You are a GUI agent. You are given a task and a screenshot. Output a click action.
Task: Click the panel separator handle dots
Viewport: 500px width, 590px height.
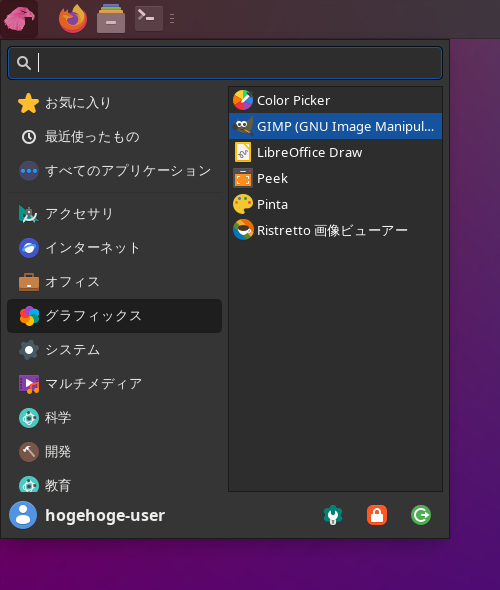[x=172, y=19]
